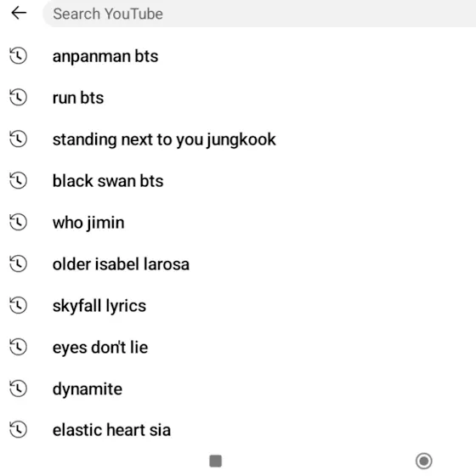476x476 pixels.
Task: Open eyes don't lie search
Action: pos(238,348)
